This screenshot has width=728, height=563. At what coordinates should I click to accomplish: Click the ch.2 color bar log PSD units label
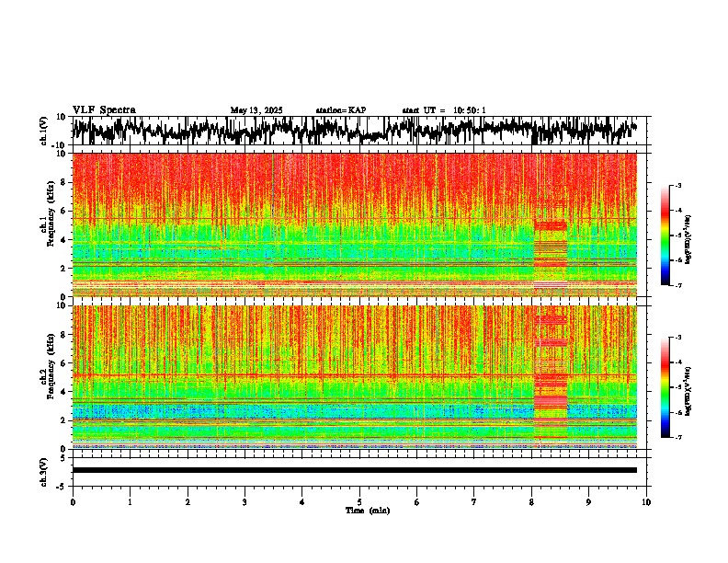[x=688, y=392]
